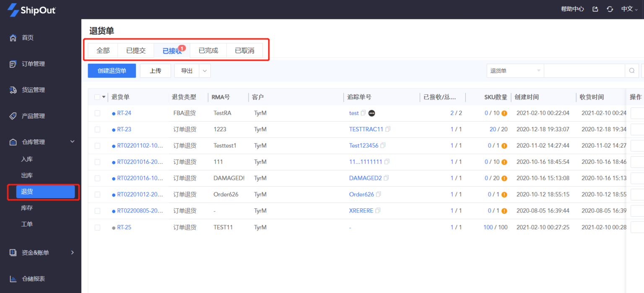Click the share icon next to 帮助中心
Viewport: 644px width, 293px height.
coord(595,9)
